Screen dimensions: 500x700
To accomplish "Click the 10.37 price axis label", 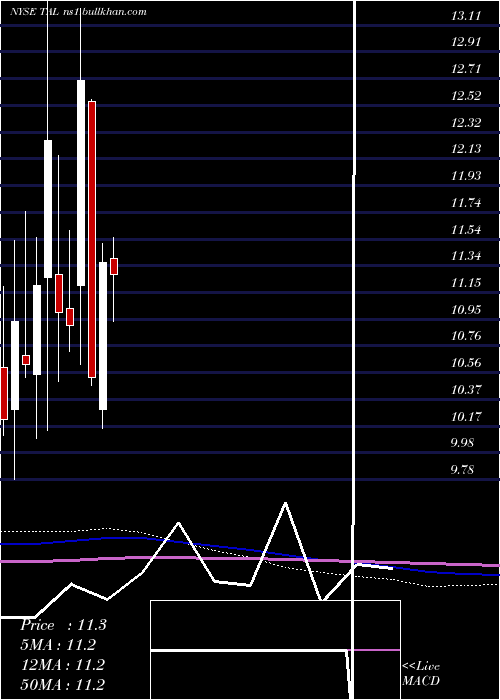I will tap(466, 390).
